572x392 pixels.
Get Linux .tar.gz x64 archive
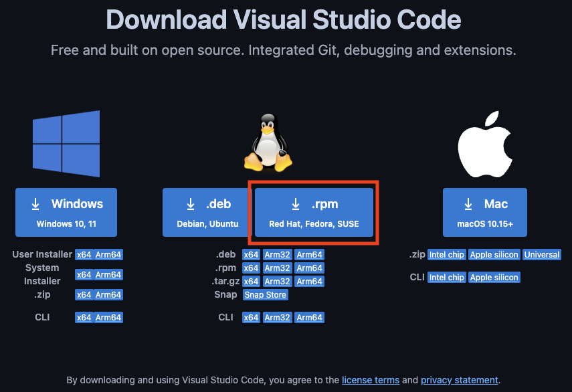[x=251, y=282]
